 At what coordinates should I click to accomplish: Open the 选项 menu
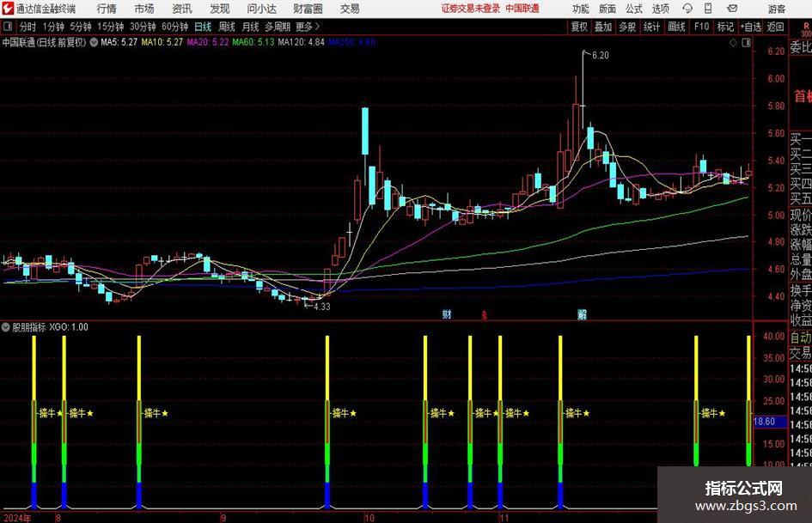pos(660,9)
